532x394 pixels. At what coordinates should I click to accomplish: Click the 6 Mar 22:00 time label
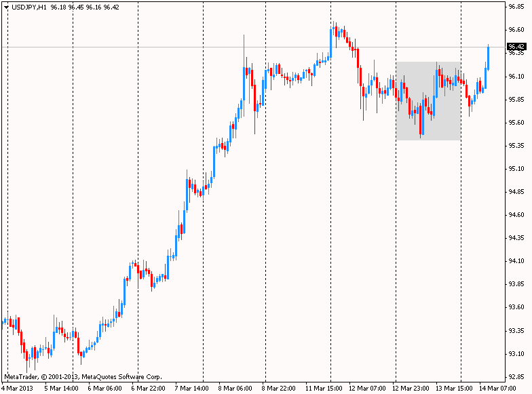pos(148,388)
